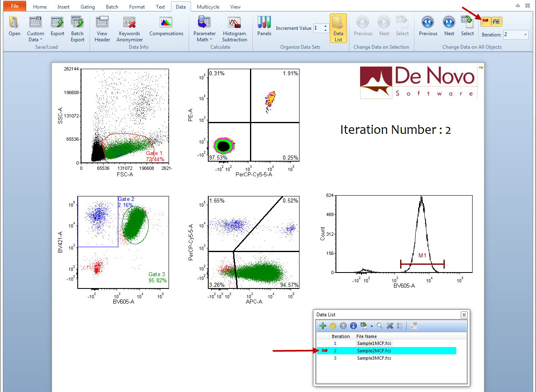
Task: Select Sample3MCF.fcs in Data List
Action: coord(374,358)
